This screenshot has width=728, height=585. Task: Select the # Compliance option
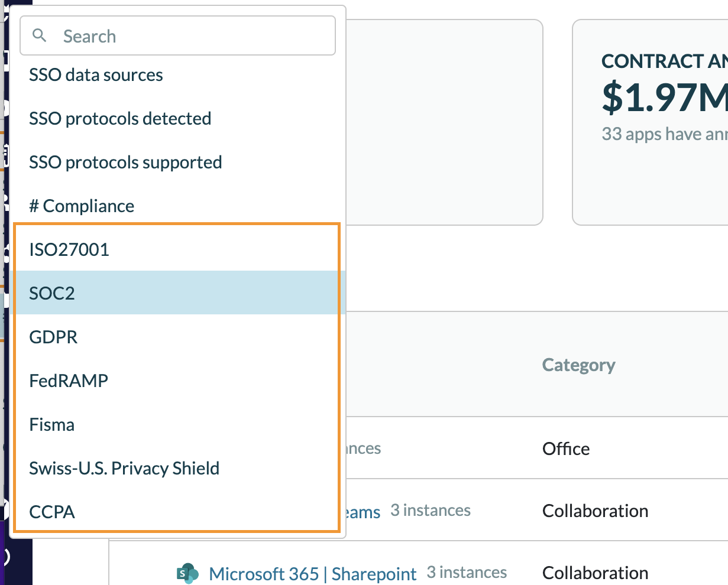click(82, 206)
